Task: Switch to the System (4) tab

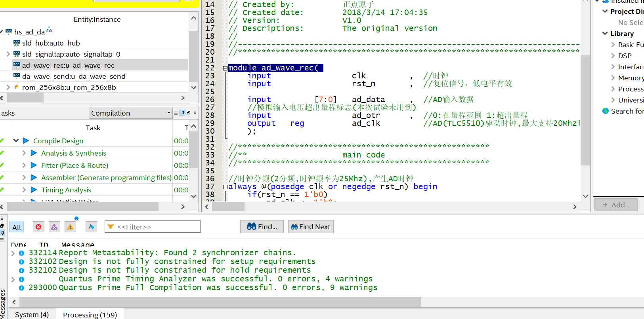Action: point(32,314)
